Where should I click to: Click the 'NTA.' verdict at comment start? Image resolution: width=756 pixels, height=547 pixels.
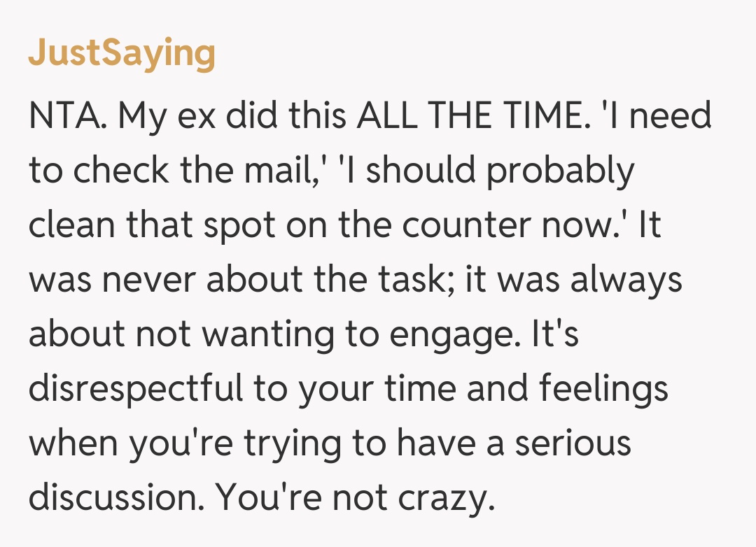(x=67, y=115)
